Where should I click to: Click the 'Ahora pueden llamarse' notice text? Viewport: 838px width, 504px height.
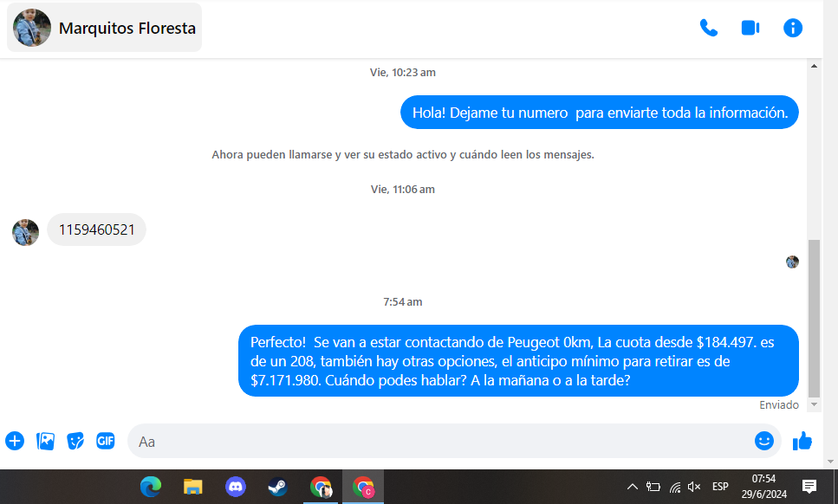coord(402,155)
